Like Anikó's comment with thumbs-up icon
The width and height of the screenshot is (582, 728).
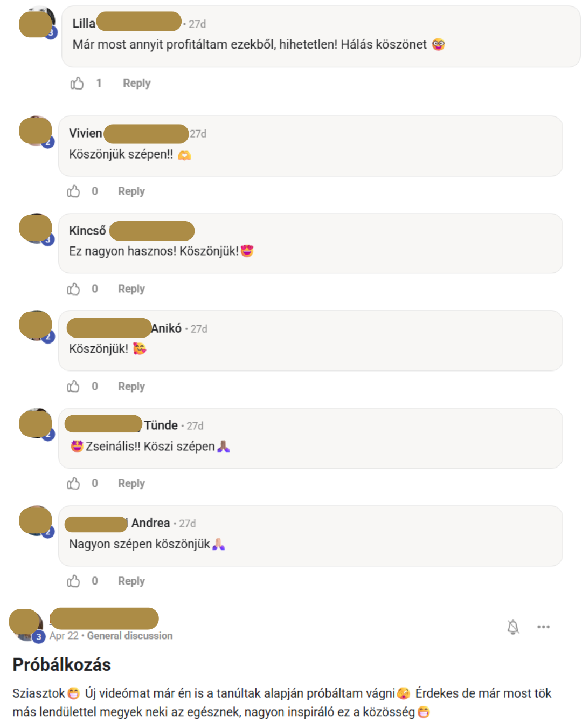(x=73, y=387)
